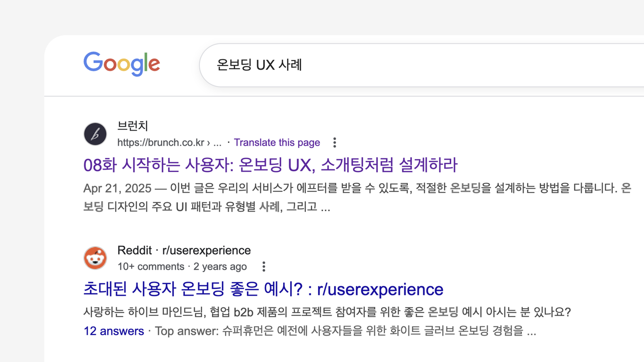
Task: Click the 10+ comments text
Action: pyautogui.click(x=151, y=267)
